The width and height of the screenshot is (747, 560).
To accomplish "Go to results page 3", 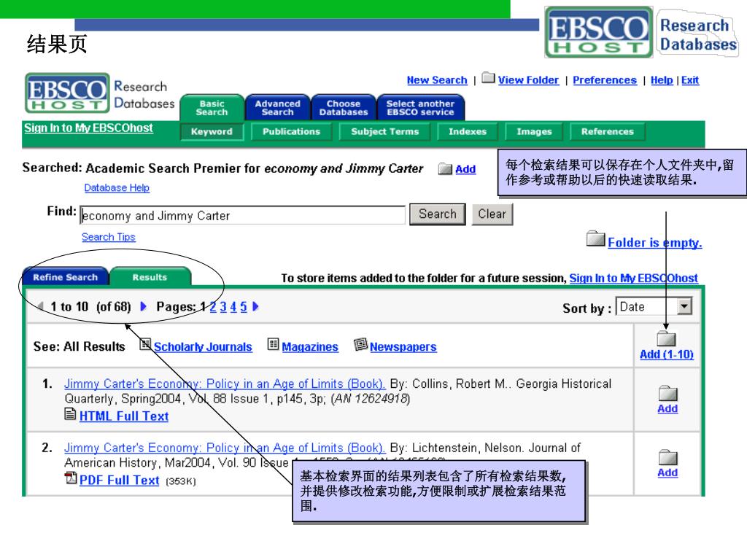I will pyautogui.click(x=223, y=307).
